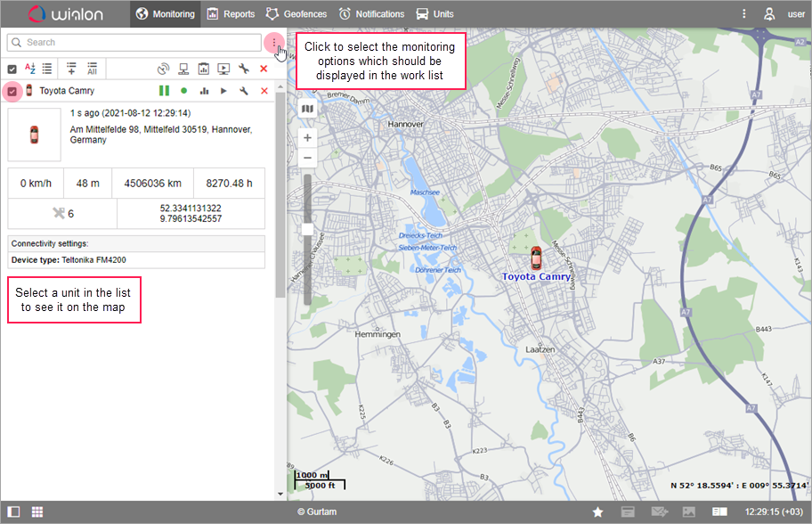This screenshot has height=524, width=812.
Task: Click header connection state column icon
Action: (x=183, y=69)
